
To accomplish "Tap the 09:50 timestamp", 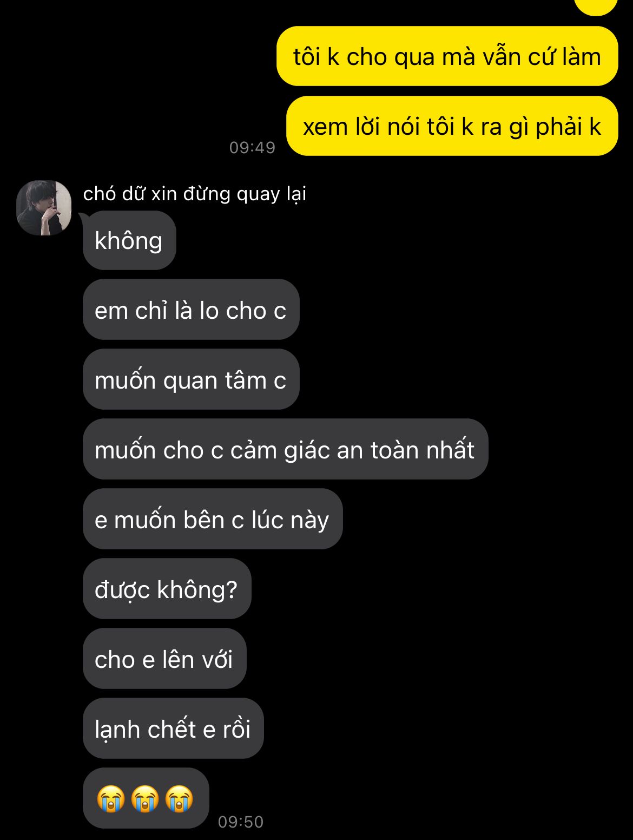I will (241, 822).
